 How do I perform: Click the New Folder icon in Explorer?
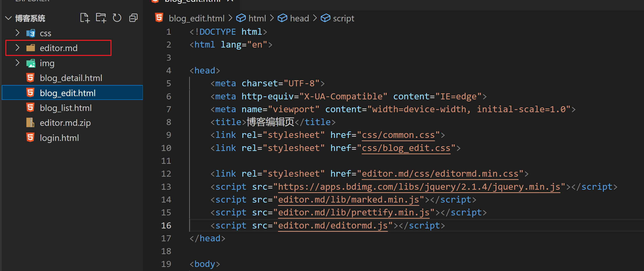click(101, 18)
